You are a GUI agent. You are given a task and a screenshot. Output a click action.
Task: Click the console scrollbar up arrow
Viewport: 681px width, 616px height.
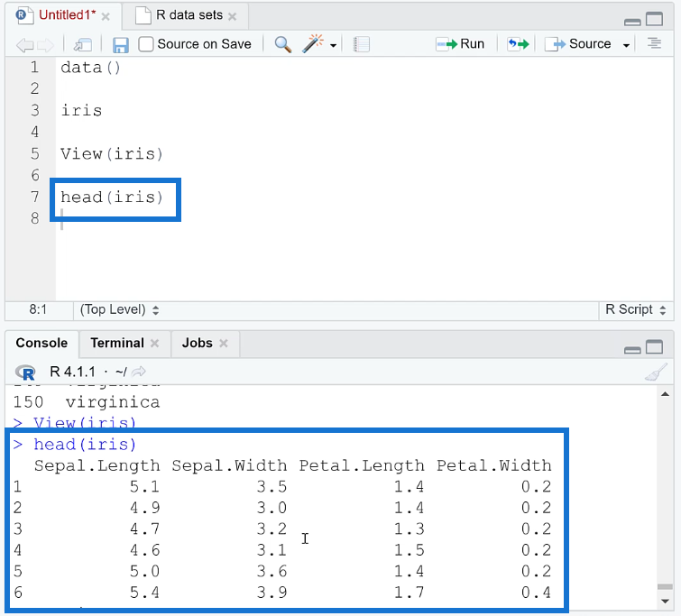point(665,394)
